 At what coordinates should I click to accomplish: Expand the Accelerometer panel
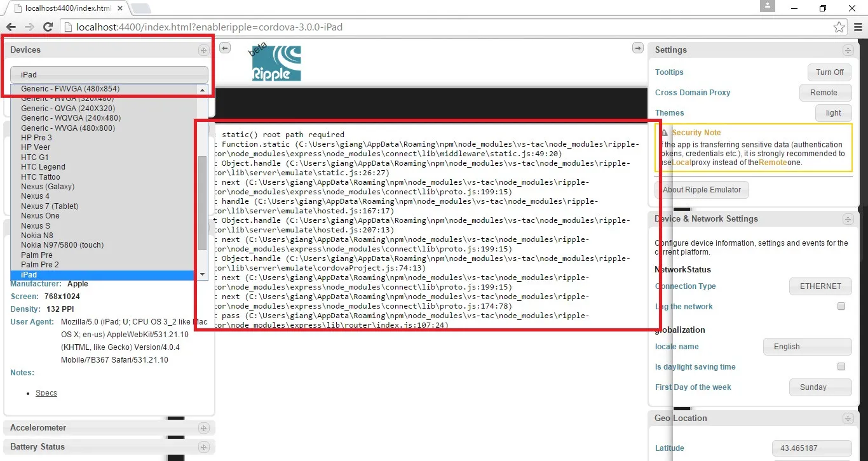pyautogui.click(x=109, y=428)
